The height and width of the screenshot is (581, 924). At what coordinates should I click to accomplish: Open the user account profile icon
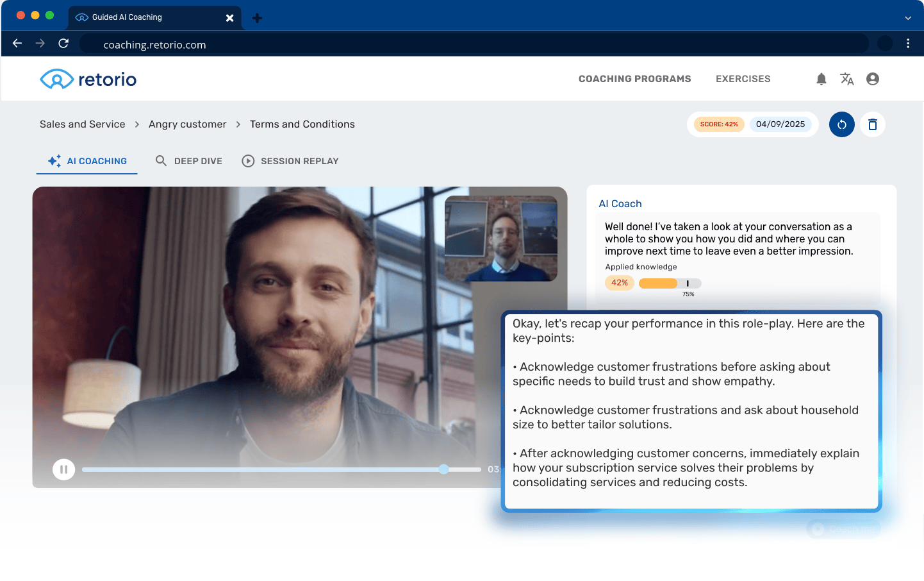click(x=873, y=78)
